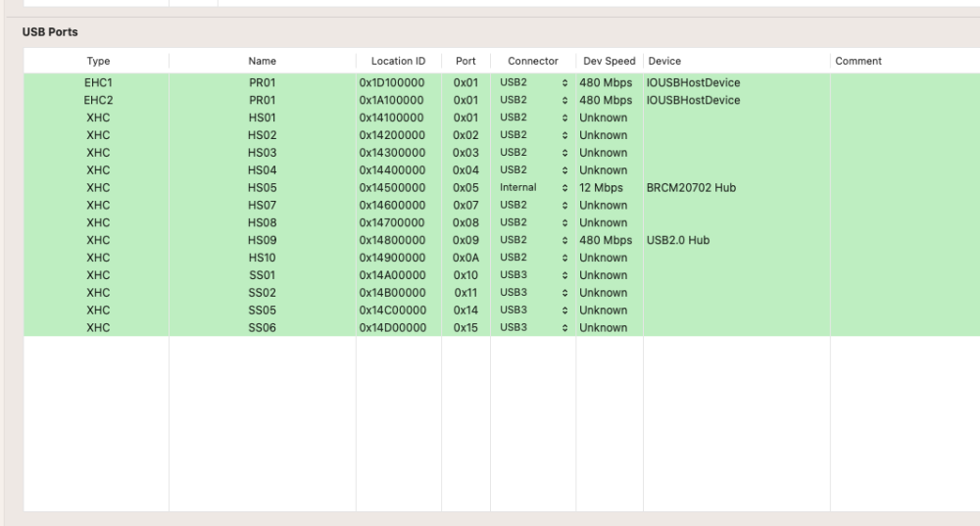This screenshot has height=526, width=980.
Task: Open Connector dropdown for HS09 port
Action: tap(533, 240)
